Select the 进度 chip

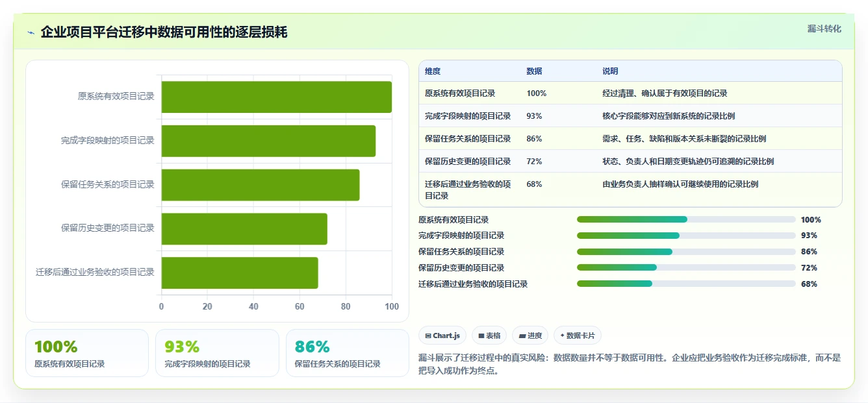click(530, 336)
